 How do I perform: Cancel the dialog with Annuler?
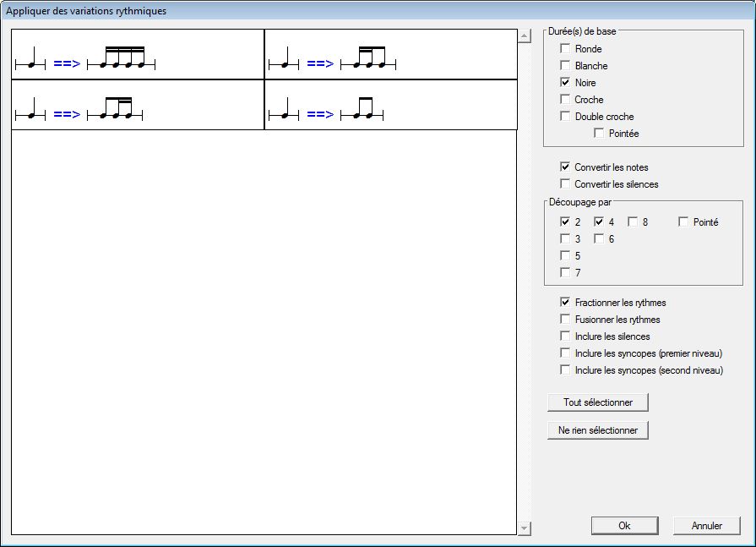[707, 526]
